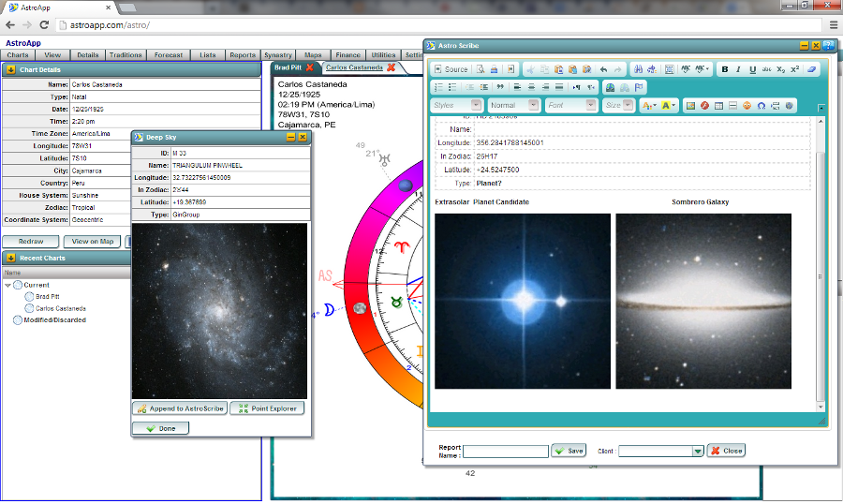Open the Synastry menu
843x504 pixels.
(x=277, y=55)
